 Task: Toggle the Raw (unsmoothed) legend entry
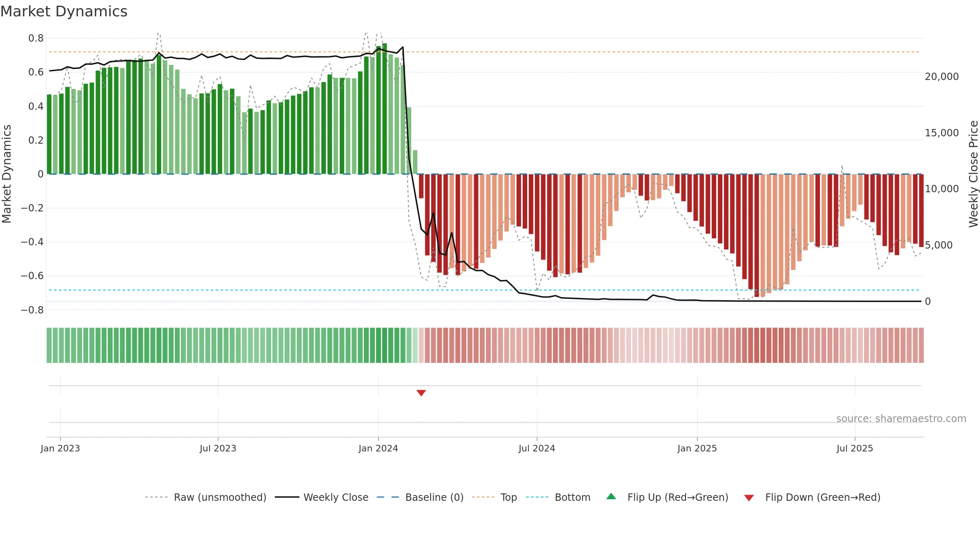pos(206,497)
